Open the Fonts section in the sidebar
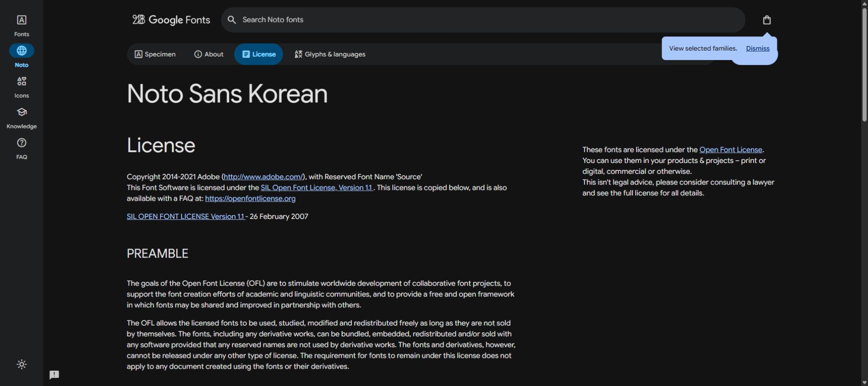This screenshot has height=386, width=868. (21, 25)
